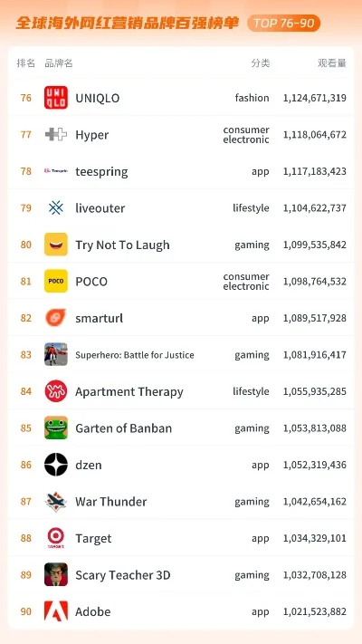
Task: Select the orange smarturl swirl icon
Action: (56, 318)
